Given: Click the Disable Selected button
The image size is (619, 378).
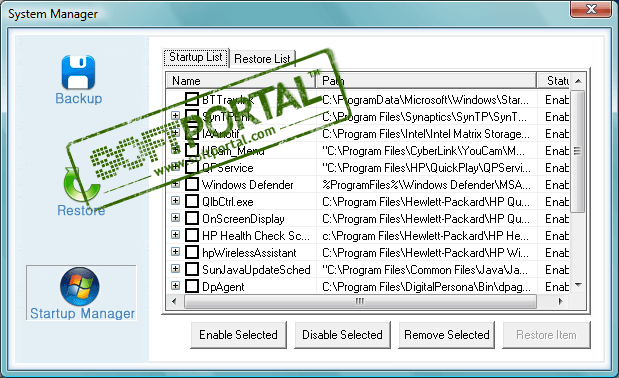Looking at the screenshot, I should [x=342, y=335].
